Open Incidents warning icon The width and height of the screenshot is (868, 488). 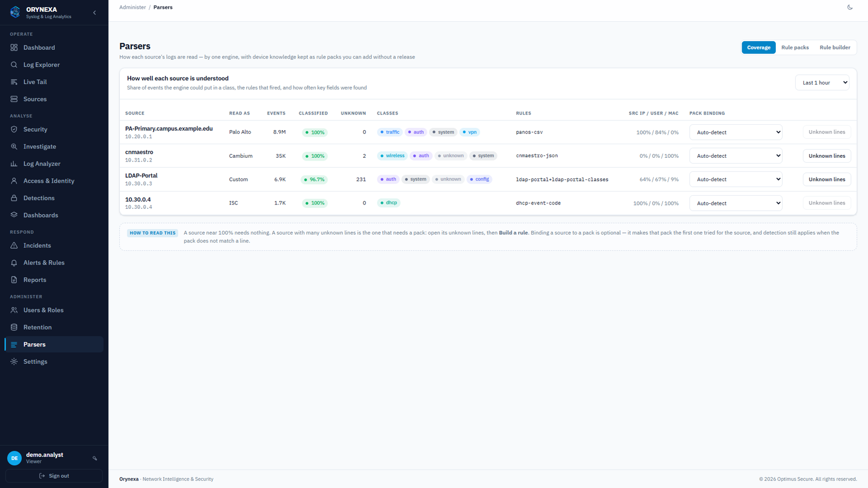click(14, 246)
